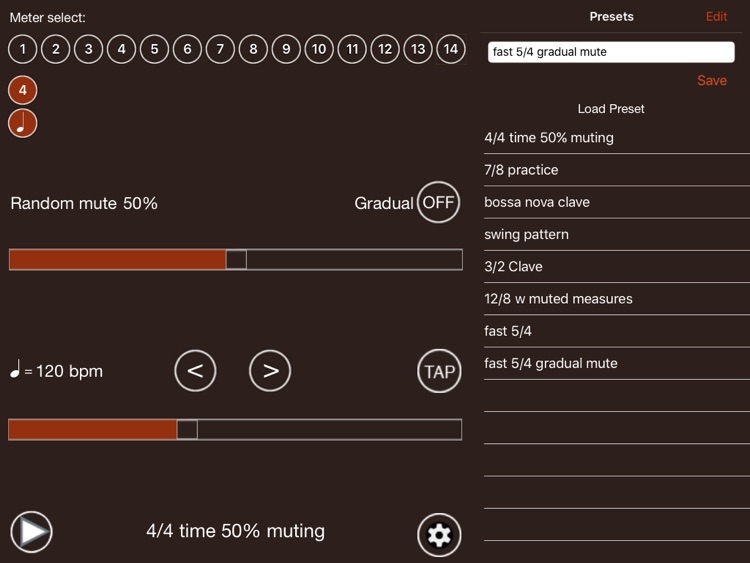750x563 pixels.
Task: Increase tempo with the right arrow button
Action: point(270,371)
